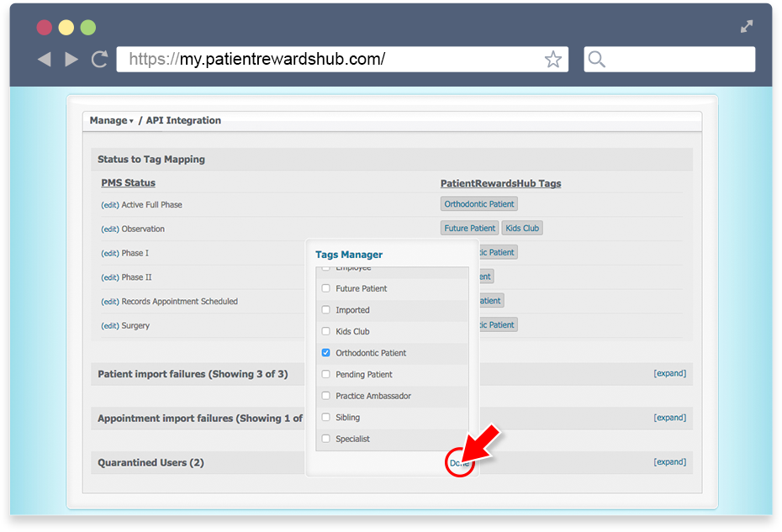The image size is (782, 532).
Task: Click the Appointment import failures heading
Action: pos(200,419)
